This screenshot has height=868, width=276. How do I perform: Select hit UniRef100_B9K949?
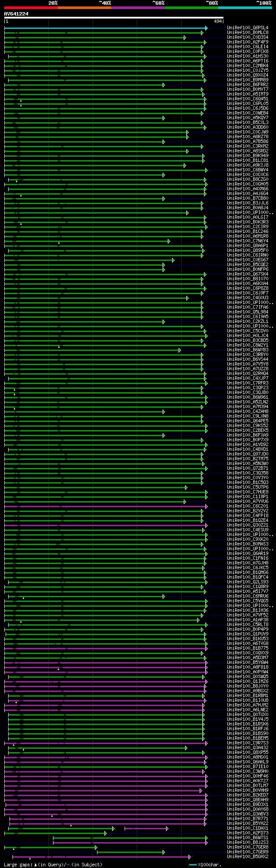[x=248, y=155]
